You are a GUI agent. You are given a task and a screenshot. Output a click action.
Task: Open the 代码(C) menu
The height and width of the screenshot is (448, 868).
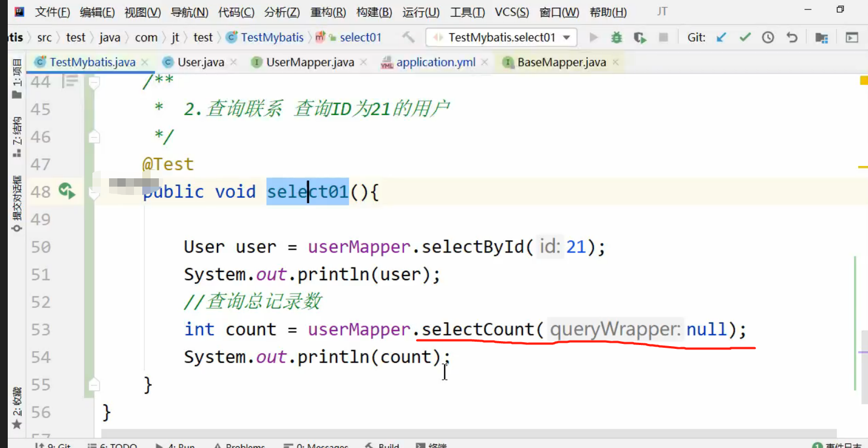(x=236, y=12)
